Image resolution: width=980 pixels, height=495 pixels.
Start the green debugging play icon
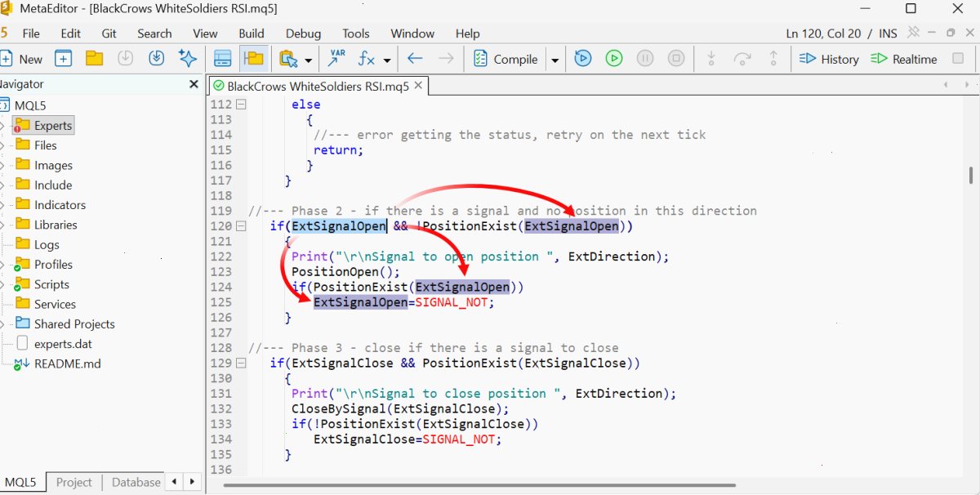click(x=614, y=59)
